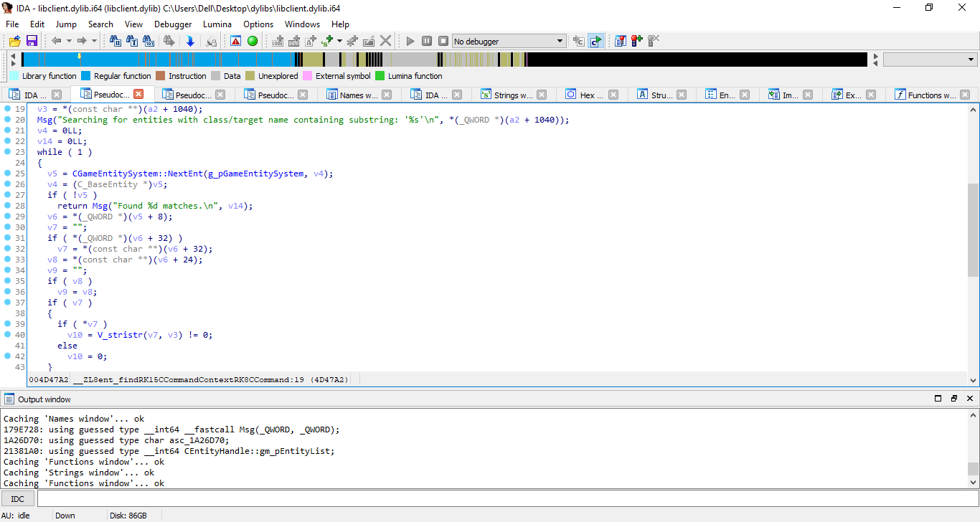The height and width of the screenshot is (522, 980).
Task: Click the Lumina function color swatch
Action: pyautogui.click(x=380, y=76)
